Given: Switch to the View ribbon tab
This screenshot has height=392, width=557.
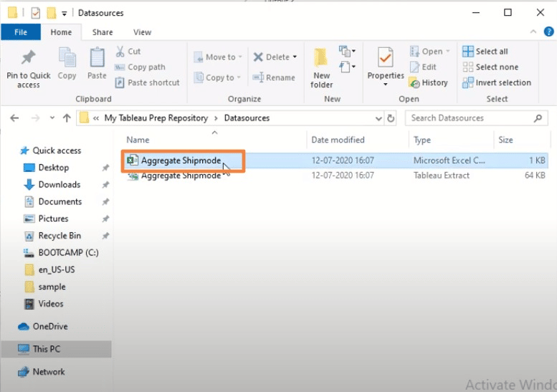Looking at the screenshot, I should pyautogui.click(x=142, y=32).
